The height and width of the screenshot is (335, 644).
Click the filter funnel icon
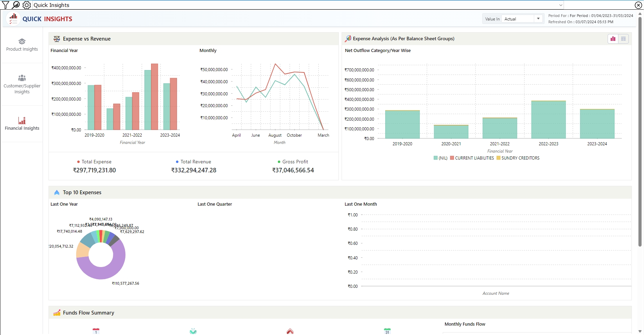click(6, 5)
